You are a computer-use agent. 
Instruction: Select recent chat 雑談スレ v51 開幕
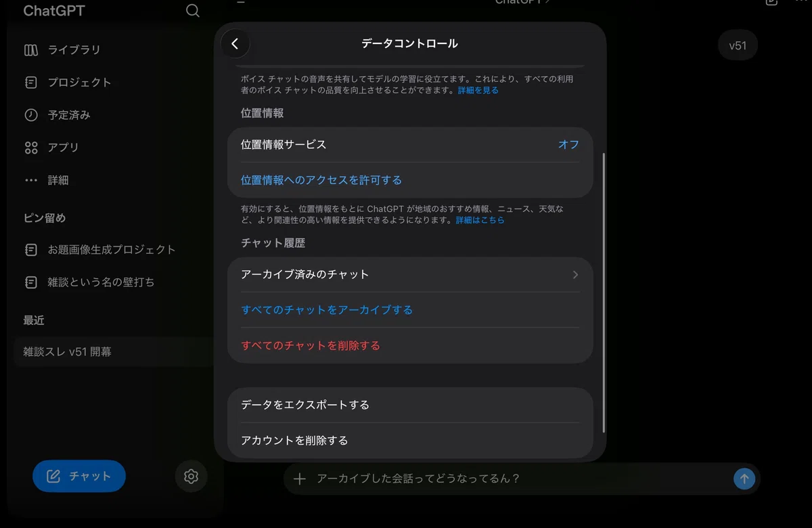pos(112,352)
